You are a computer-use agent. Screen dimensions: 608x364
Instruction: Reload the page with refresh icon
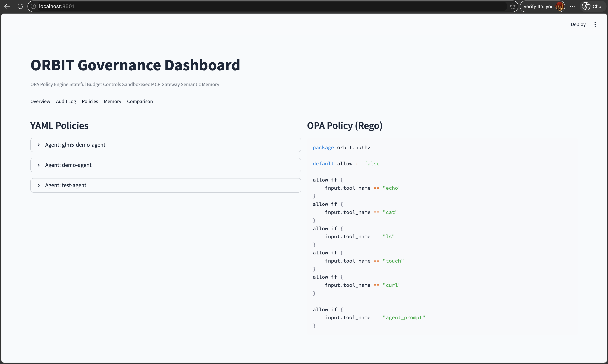20,6
